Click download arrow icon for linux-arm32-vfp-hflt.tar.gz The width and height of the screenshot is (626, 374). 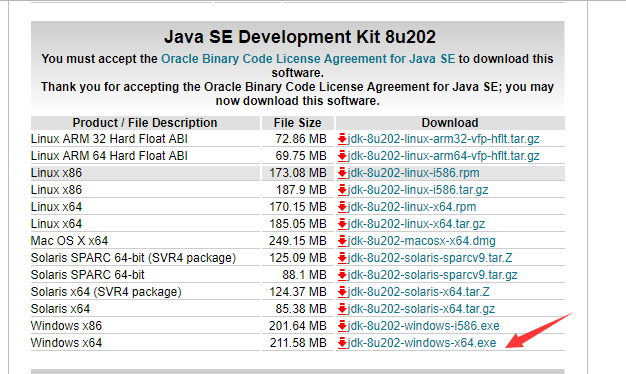[x=342, y=139]
